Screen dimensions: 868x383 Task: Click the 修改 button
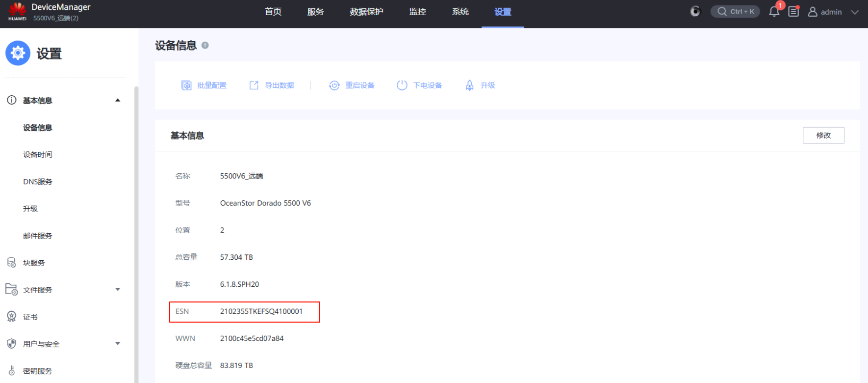pyautogui.click(x=823, y=136)
